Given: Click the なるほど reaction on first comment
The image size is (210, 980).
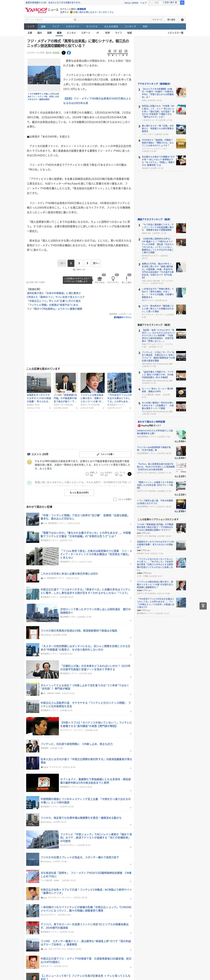Looking at the screenshot, I should 102,474.
